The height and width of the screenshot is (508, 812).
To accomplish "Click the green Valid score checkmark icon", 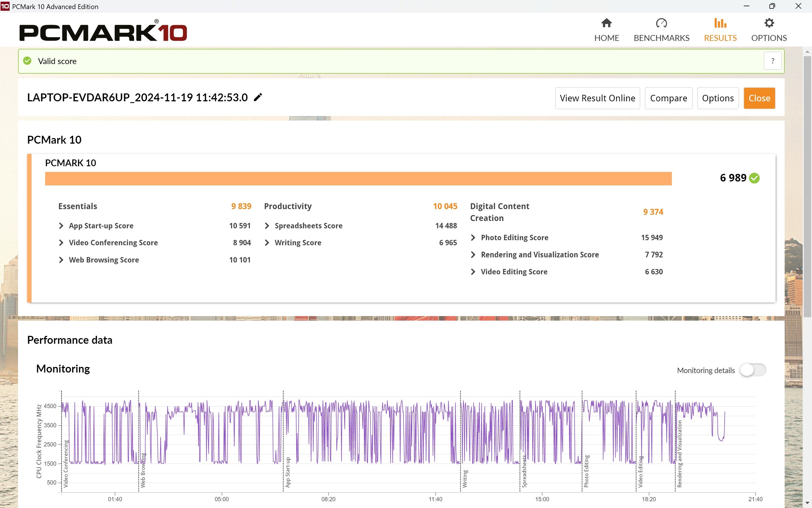I will [x=27, y=61].
